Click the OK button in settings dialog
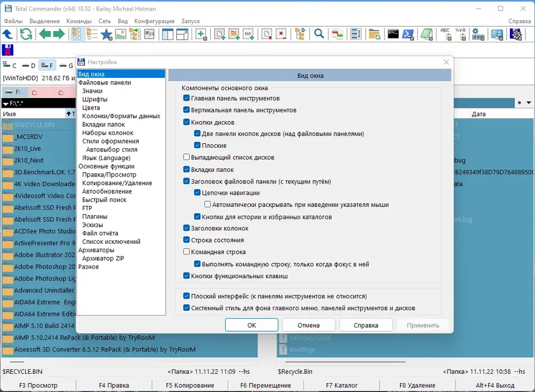The height and width of the screenshot is (392, 535). (x=251, y=325)
